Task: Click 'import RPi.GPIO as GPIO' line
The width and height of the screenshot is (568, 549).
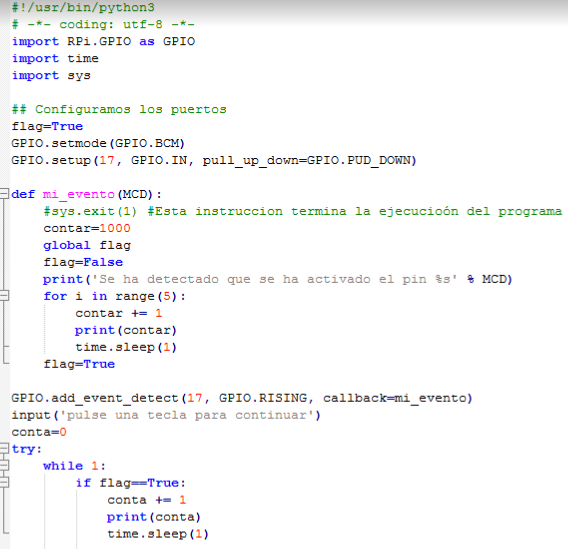Action: [x=103, y=41]
